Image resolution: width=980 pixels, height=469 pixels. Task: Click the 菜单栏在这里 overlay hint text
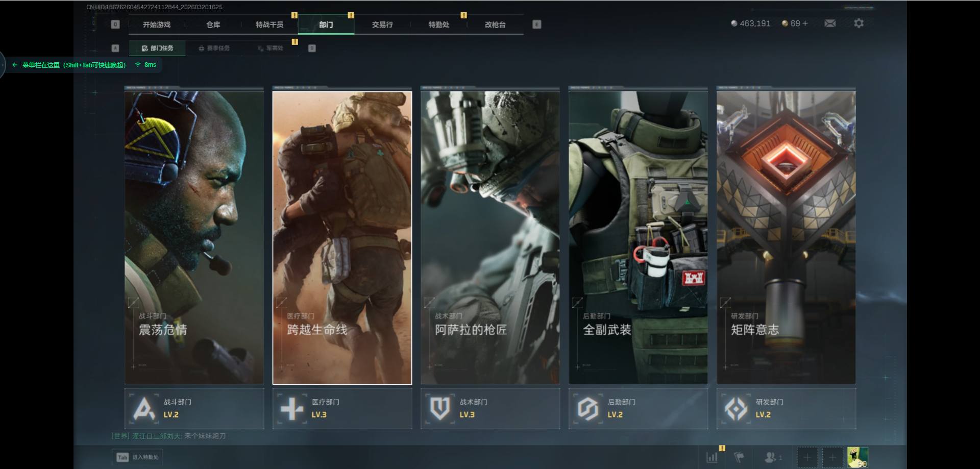74,65
